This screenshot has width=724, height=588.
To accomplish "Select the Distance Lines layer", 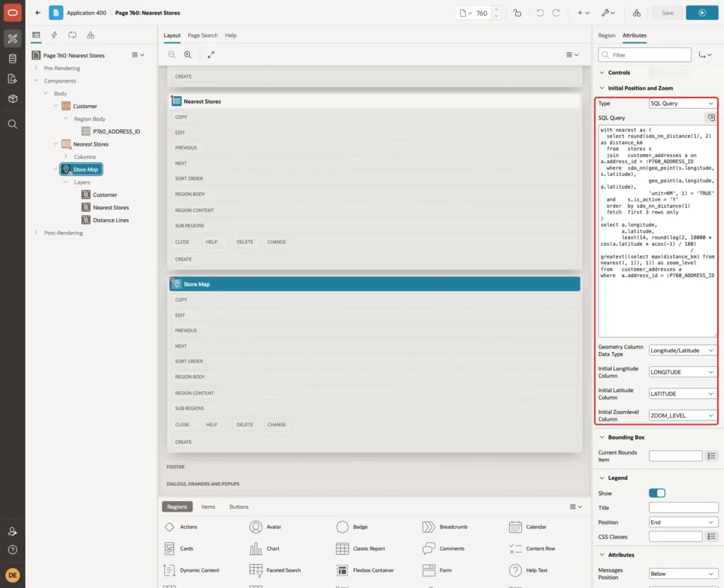I will [111, 220].
